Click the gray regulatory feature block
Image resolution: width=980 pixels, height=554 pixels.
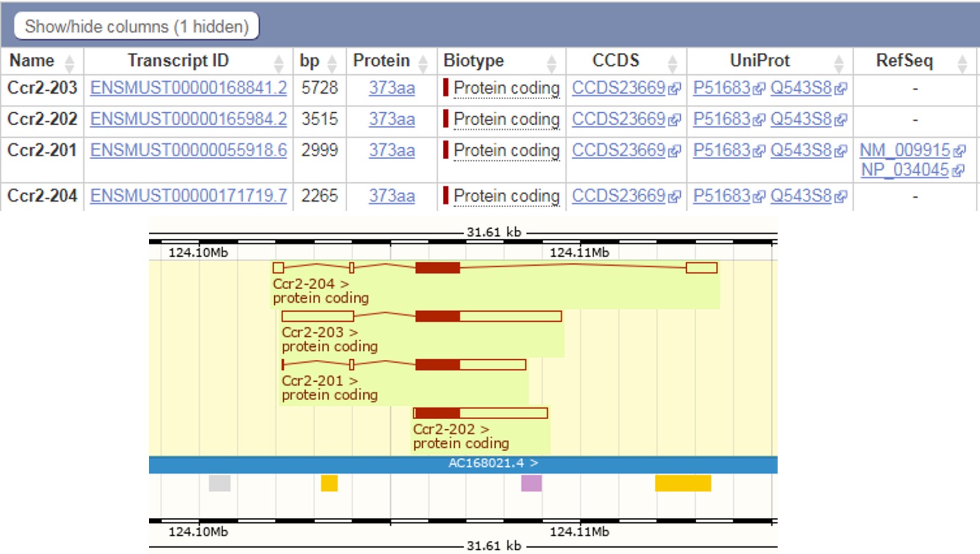click(219, 483)
